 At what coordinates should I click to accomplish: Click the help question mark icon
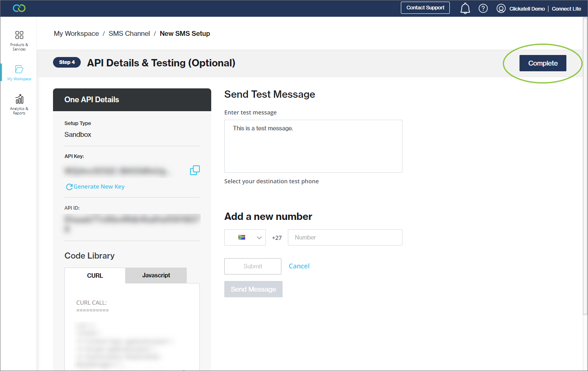(483, 9)
